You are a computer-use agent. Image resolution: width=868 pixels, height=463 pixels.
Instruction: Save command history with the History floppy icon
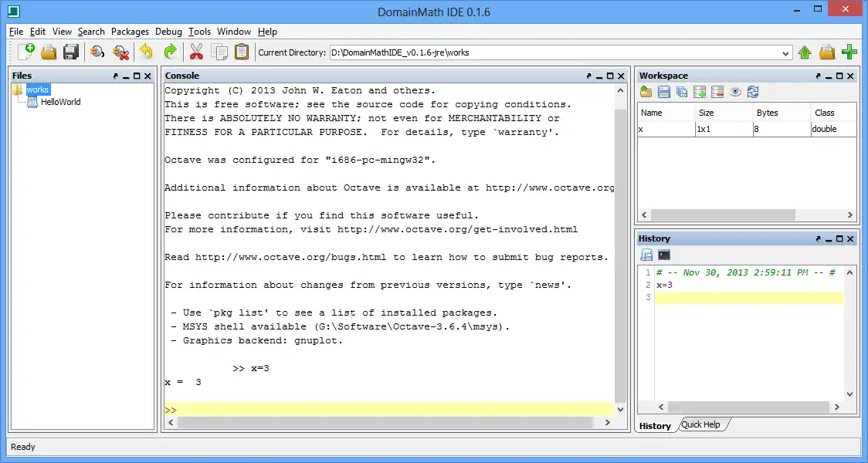click(646, 255)
